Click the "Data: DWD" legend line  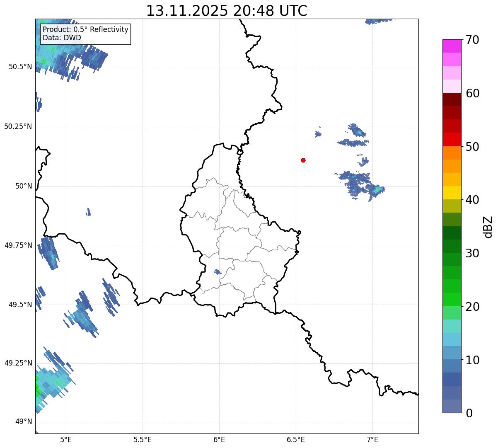pos(62,38)
